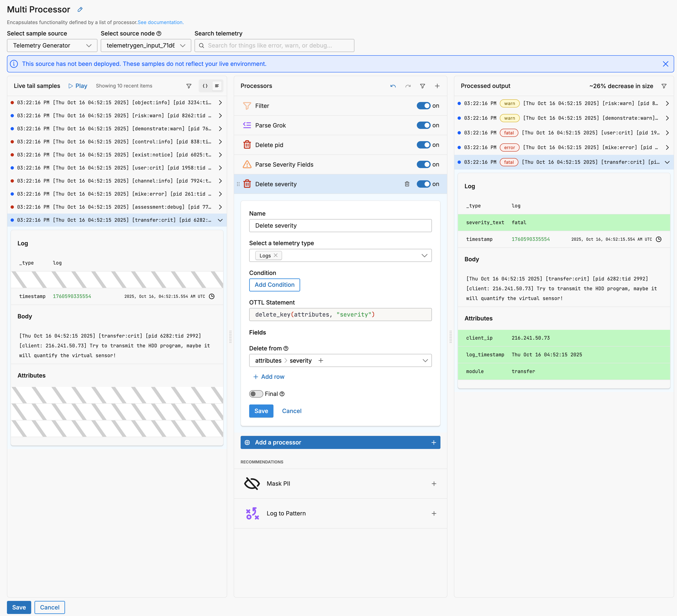Screen dimensions: 677x616
Task: Open the Delete from field dropdown
Action: click(x=425, y=360)
